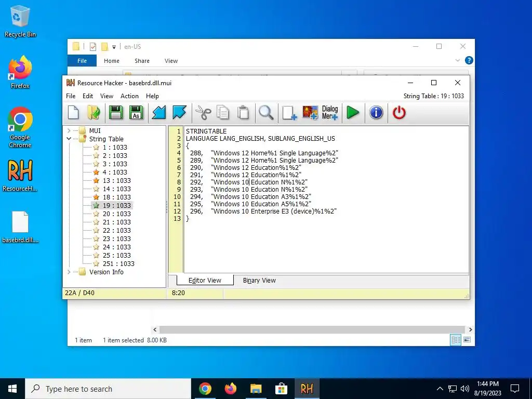
Task: Click line 10 Education A3 string
Action: 250,196
